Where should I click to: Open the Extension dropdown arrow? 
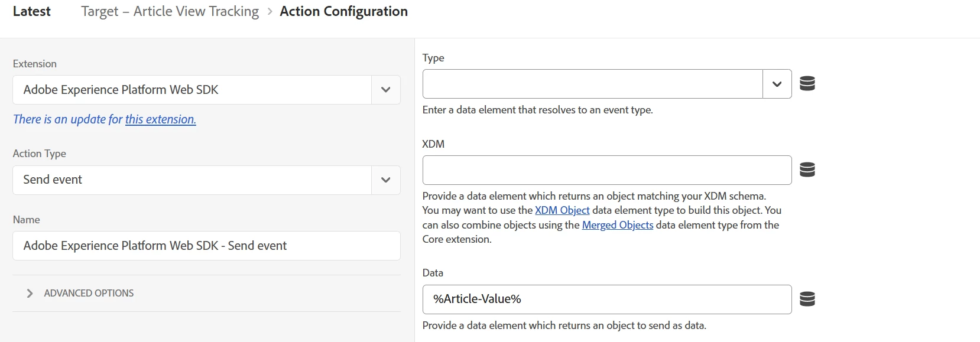[385, 90]
